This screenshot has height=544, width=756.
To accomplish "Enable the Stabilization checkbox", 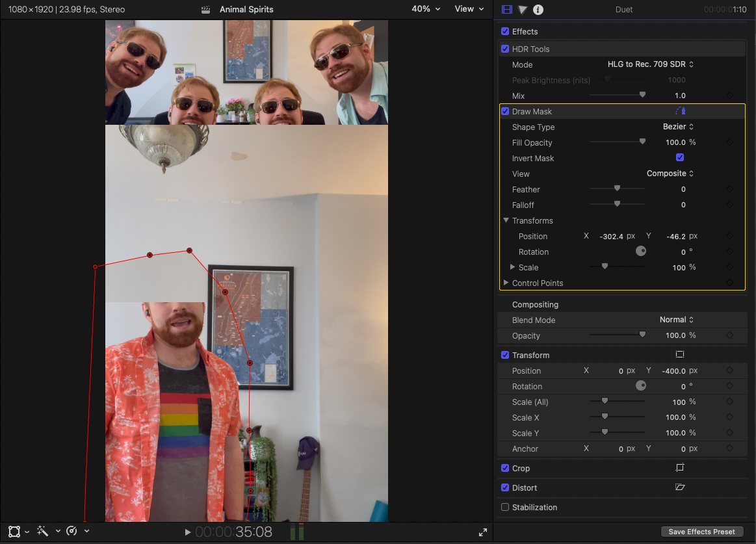I will coord(505,507).
